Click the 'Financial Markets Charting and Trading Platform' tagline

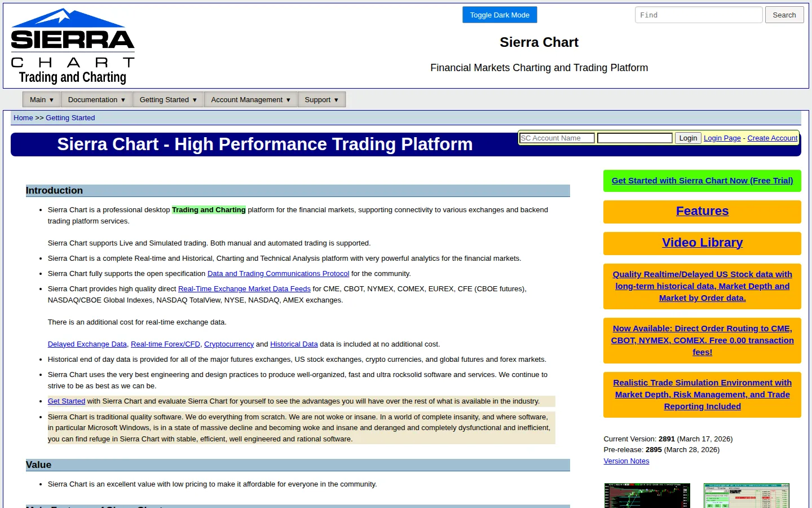539,68
